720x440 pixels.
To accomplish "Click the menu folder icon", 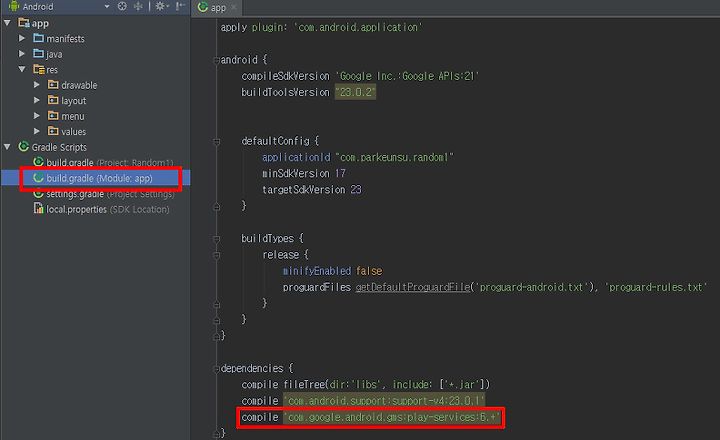I will (x=53, y=116).
